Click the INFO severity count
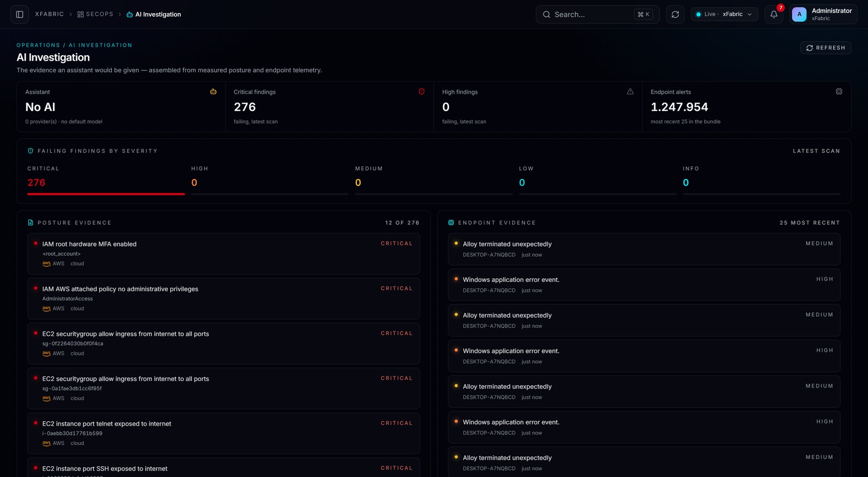The height and width of the screenshot is (477, 868). [x=686, y=183]
